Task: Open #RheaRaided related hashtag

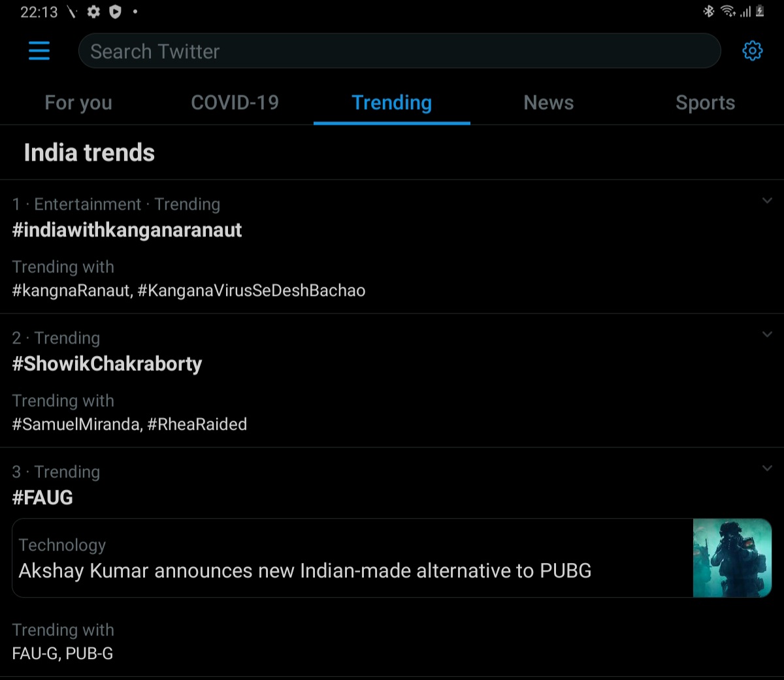Action: [x=197, y=425]
